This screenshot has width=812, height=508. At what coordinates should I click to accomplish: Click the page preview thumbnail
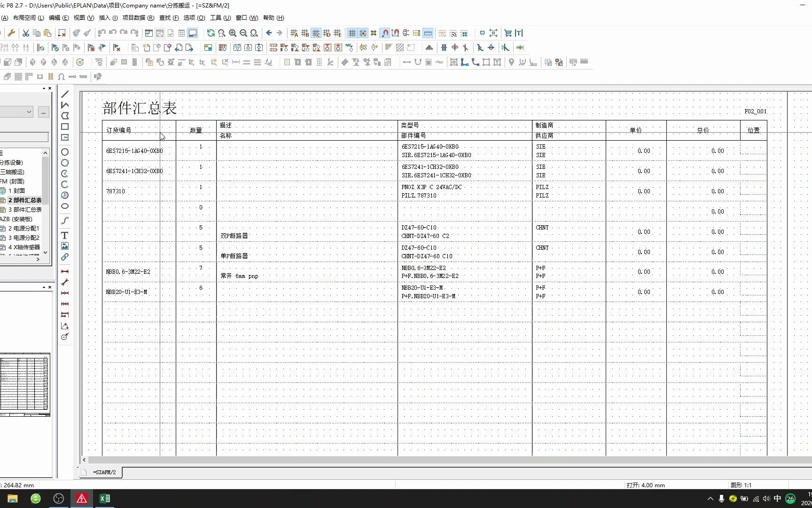(x=25, y=384)
